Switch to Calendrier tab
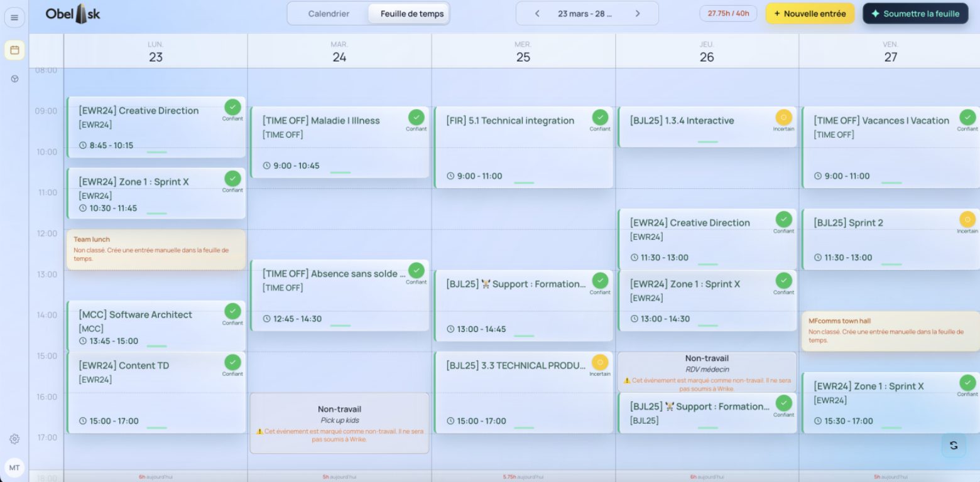Image resolution: width=980 pixels, height=482 pixels. pos(329,13)
